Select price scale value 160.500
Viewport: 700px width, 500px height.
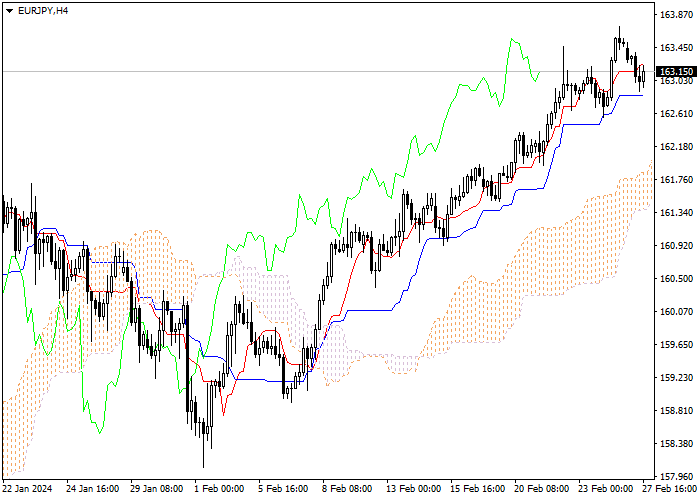(676, 279)
